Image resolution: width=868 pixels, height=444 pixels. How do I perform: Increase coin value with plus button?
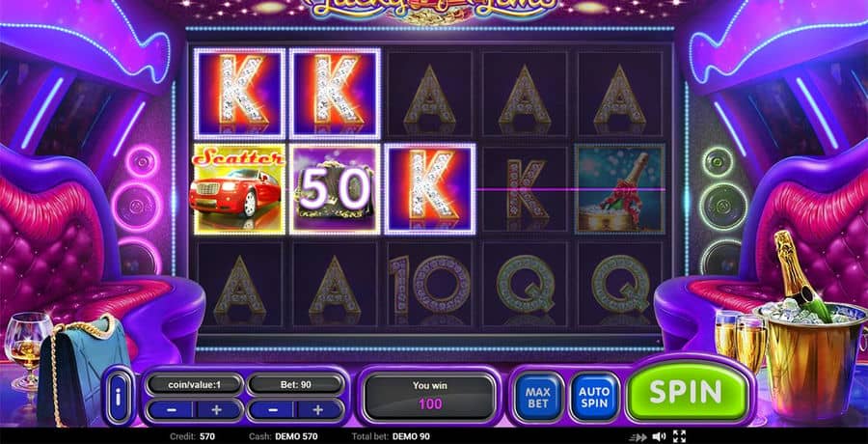(218, 410)
